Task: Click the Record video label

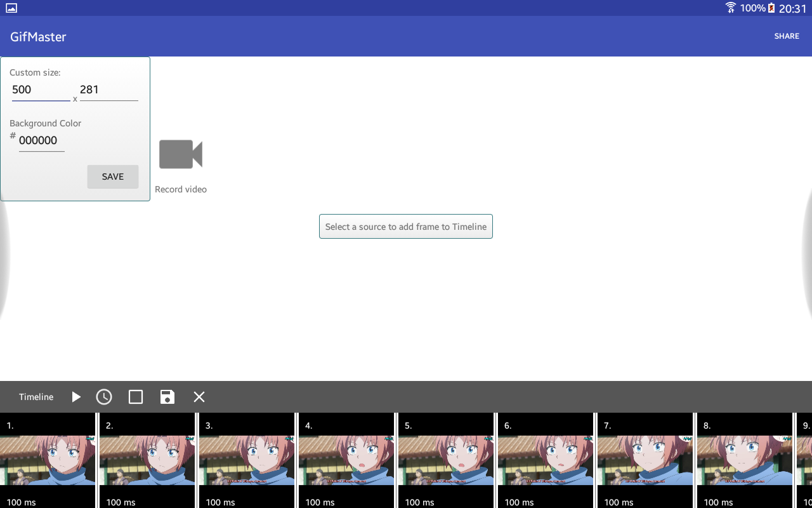Action: tap(181, 189)
